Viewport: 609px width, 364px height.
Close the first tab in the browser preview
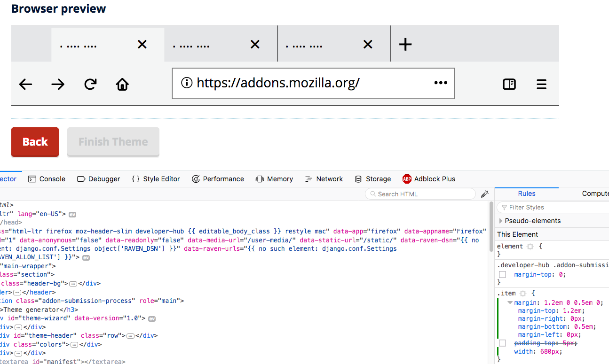(x=142, y=44)
